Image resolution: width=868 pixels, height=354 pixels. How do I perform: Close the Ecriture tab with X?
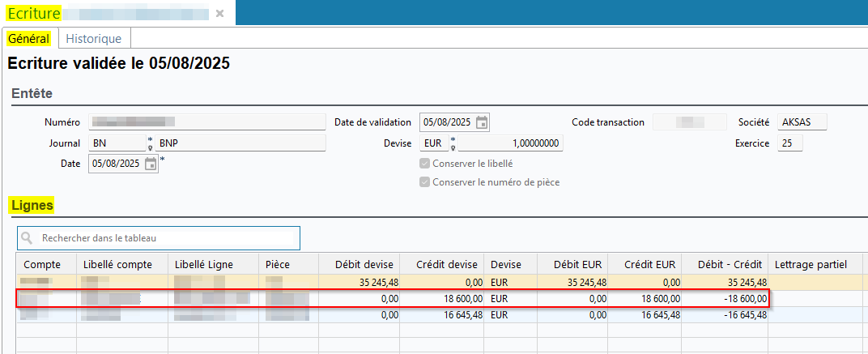coord(219,14)
